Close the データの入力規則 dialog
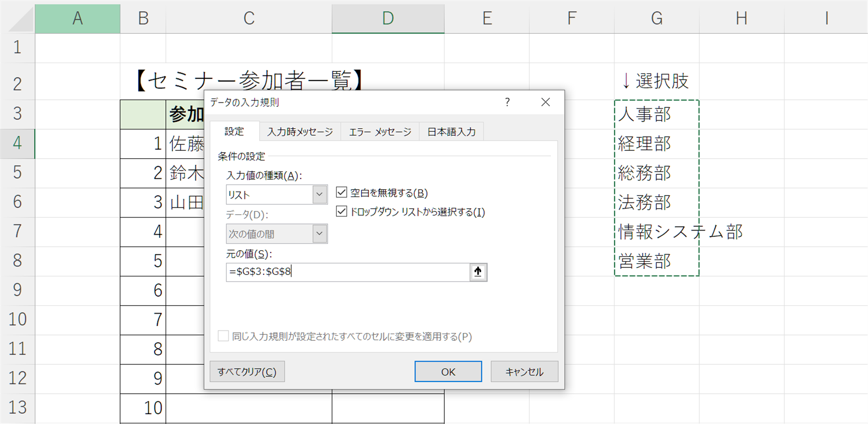The height and width of the screenshot is (424, 868). [x=546, y=102]
